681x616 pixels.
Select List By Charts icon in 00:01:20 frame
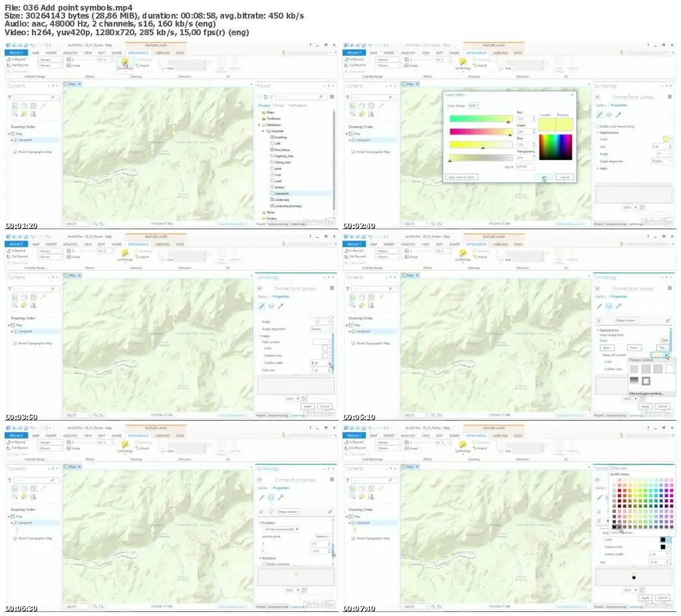33,114
